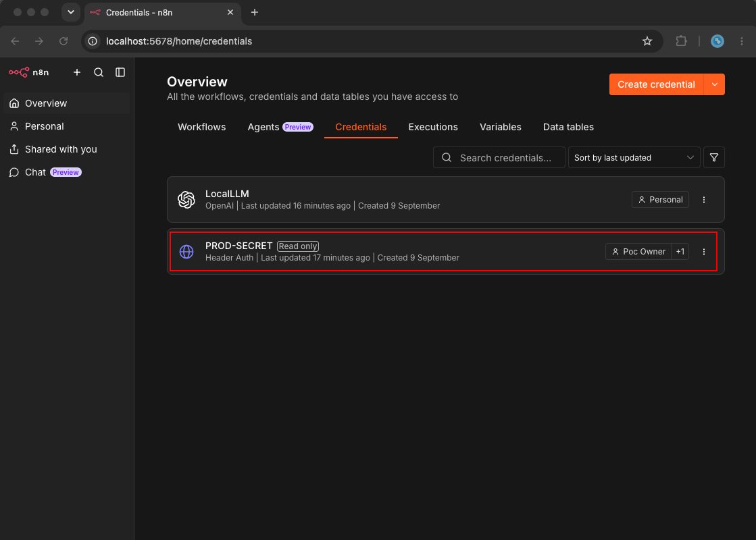The width and height of the screenshot is (756, 540).
Task: Select the Credentials tab
Action: tap(361, 127)
